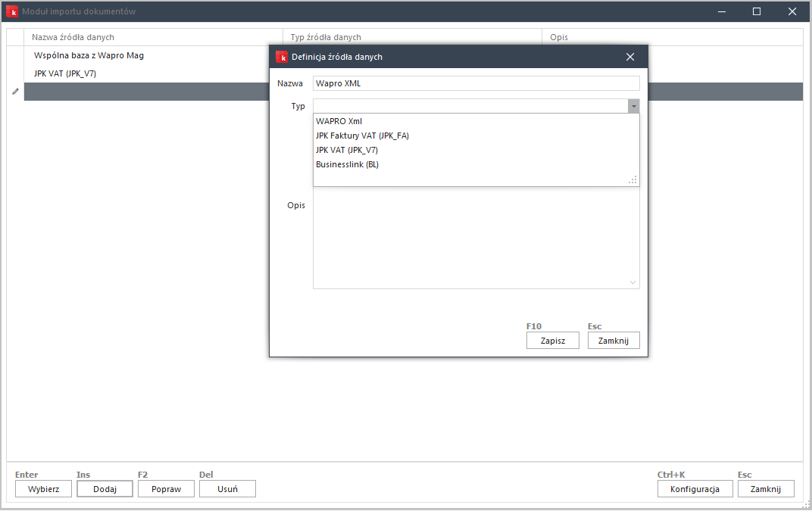Image resolution: width=812 pixels, height=511 pixels.
Task: Click the main window's red k icon
Action: 12,11
